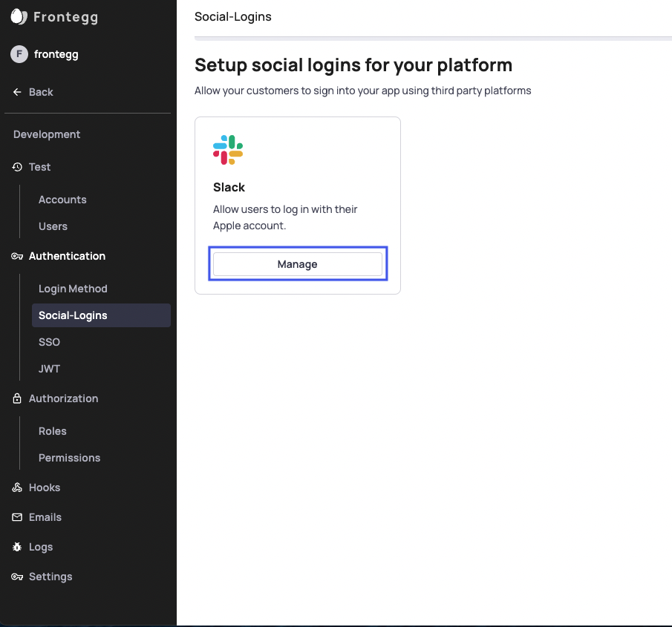
Task: Open the JWT section
Action: click(49, 369)
